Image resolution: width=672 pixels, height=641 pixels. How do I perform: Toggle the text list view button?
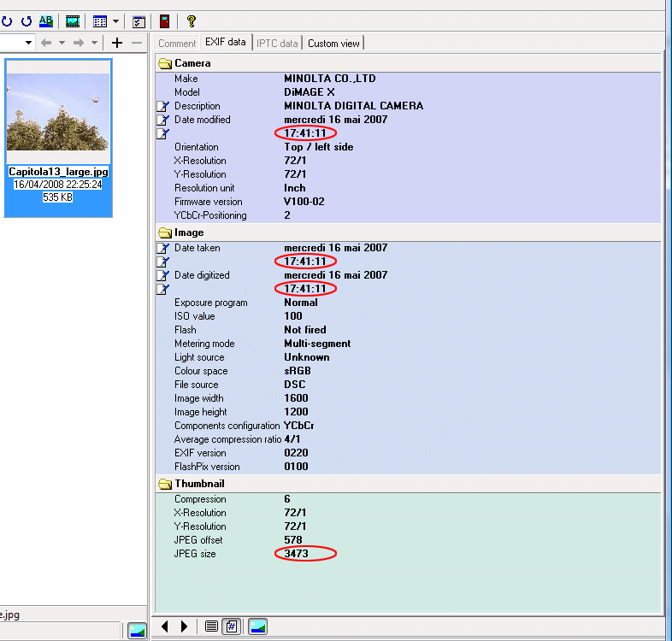(212, 626)
